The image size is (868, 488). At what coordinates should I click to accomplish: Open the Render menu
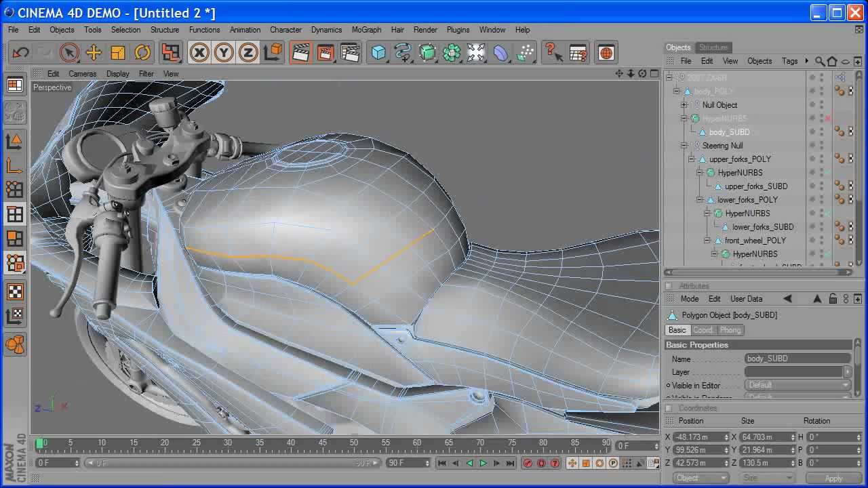click(425, 30)
